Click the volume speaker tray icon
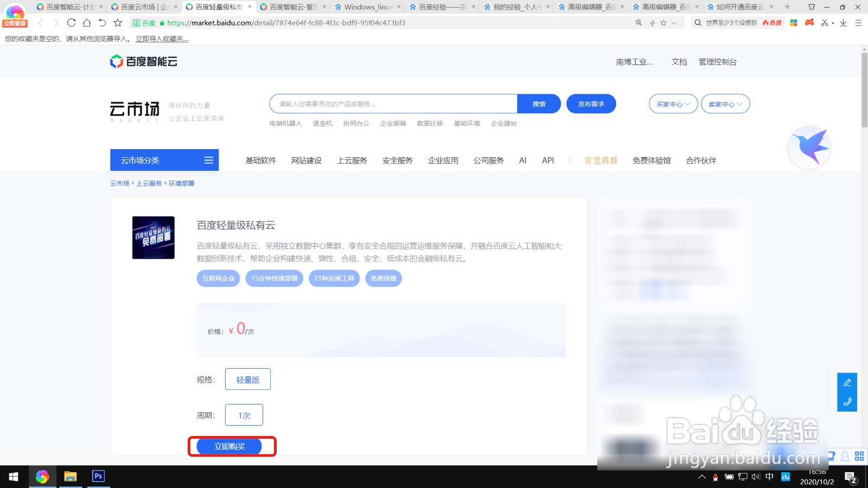This screenshot has height=488, width=868. coord(756,477)
